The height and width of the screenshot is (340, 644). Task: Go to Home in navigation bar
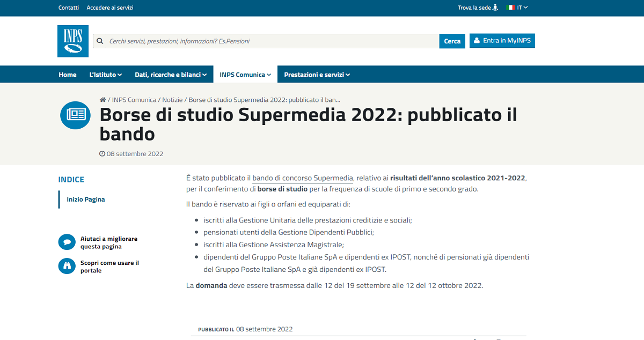click(68, 75)
